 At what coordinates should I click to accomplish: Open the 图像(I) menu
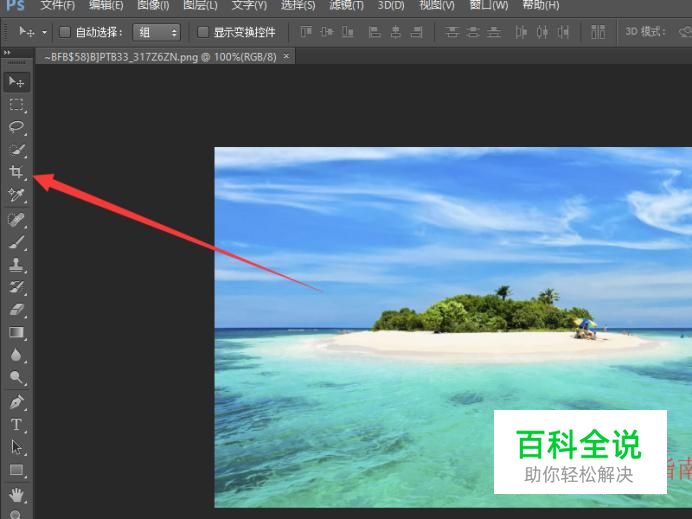tap(153, 5)
